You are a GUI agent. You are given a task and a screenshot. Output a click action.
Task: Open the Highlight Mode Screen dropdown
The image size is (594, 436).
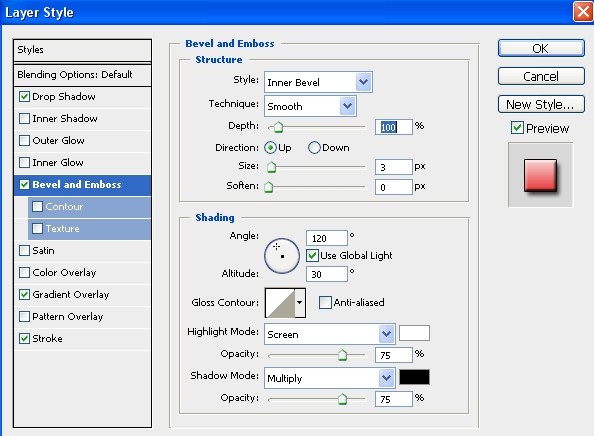330,334
